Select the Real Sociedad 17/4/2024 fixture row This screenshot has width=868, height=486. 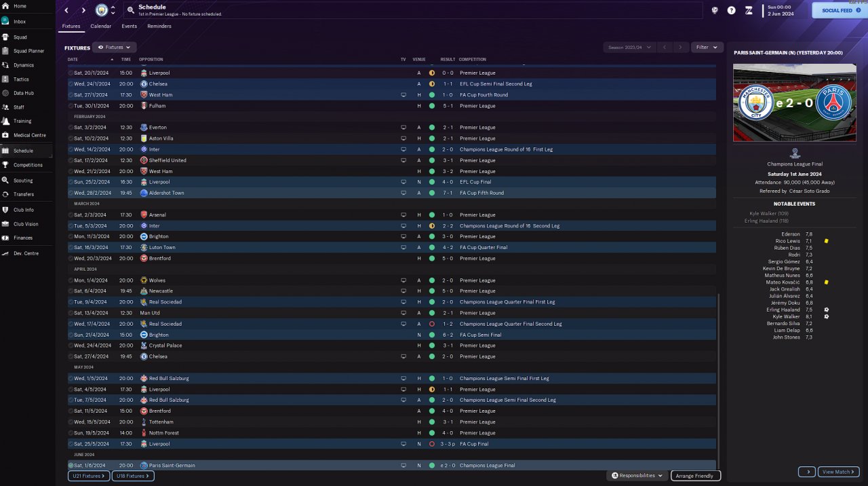[x=391, y=324]
